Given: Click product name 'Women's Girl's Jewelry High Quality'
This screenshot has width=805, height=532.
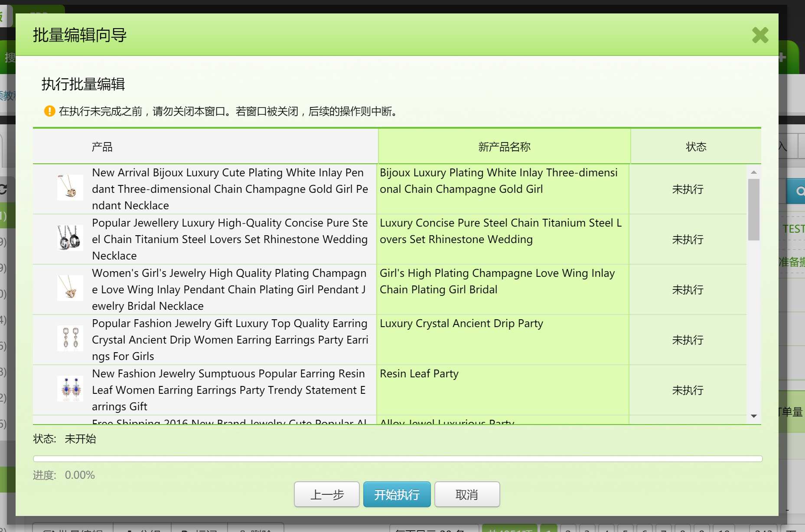Looking at the screenshot, I should click(x=229, y=289).
